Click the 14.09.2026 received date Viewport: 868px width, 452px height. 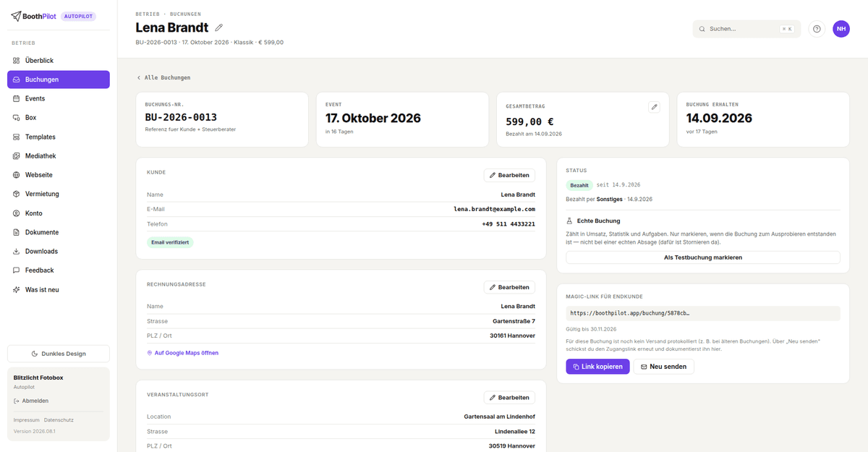tap(719, 118)
